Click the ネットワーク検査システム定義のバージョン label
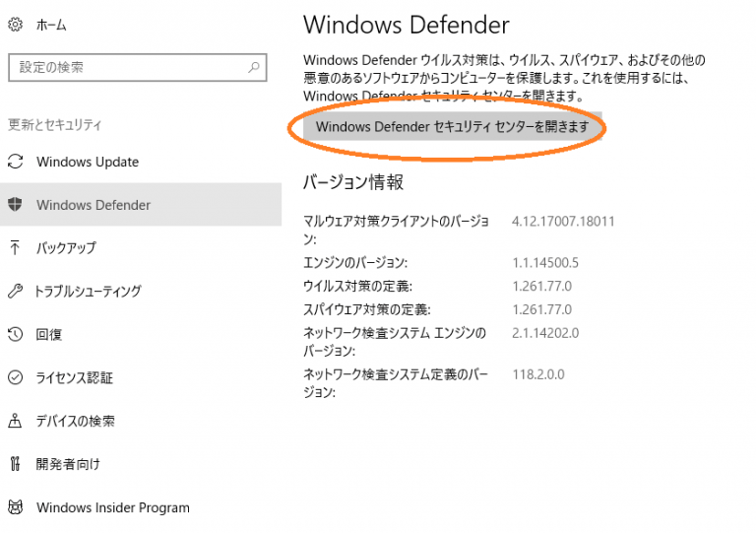Viewport: 756px width, 534px height. [396, 383]
